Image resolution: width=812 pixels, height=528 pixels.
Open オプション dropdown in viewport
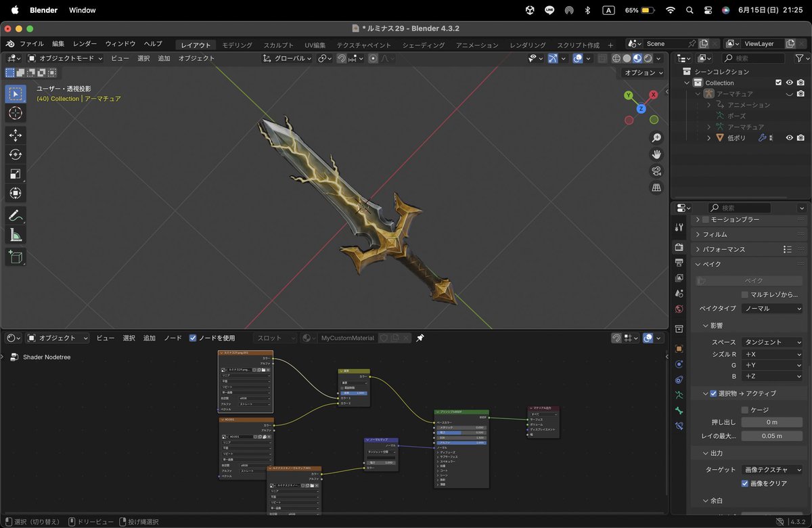coord(643,72)
